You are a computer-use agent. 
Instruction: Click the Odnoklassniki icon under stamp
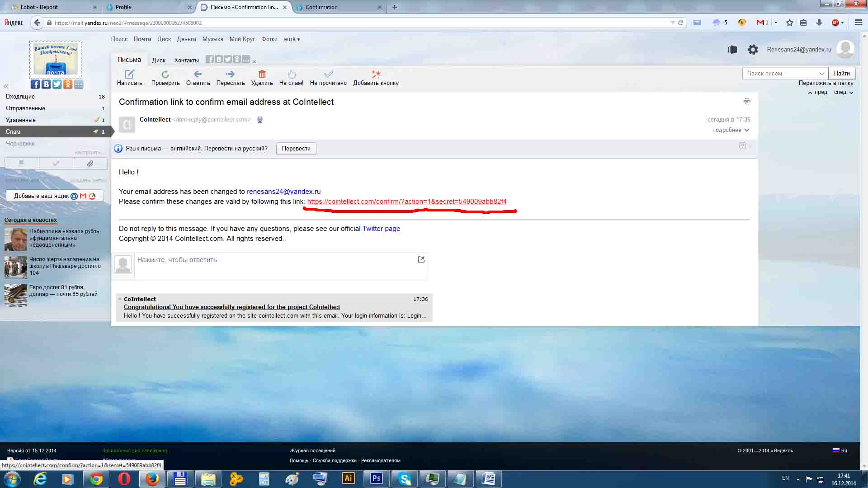tap(68, 84)
